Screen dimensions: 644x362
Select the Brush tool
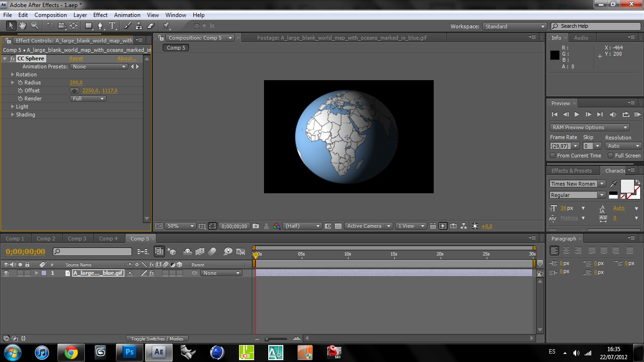pyautogui.click(x=127, y=25)
